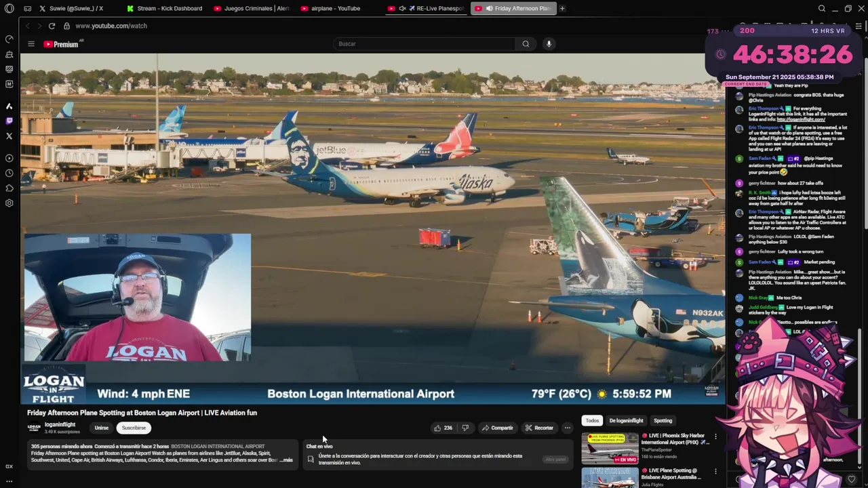Open loganinflight channel name link

point(60,425)
